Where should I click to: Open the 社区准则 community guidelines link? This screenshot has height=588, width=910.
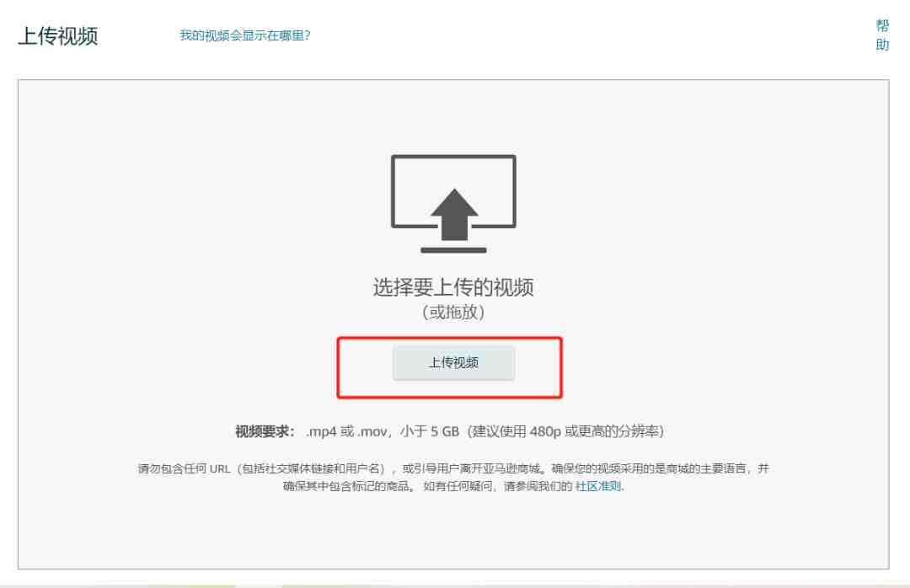coord(597,486)
